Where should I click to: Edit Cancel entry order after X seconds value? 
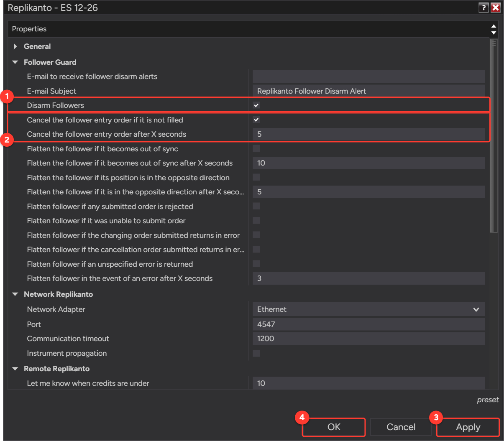(369, 134)
